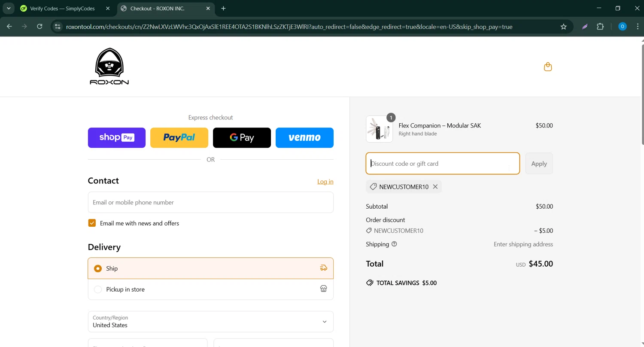The width and height of the screenshot is (644, 347).
Task: Uncheck Email me with news and offers
Action: [92, 223]
